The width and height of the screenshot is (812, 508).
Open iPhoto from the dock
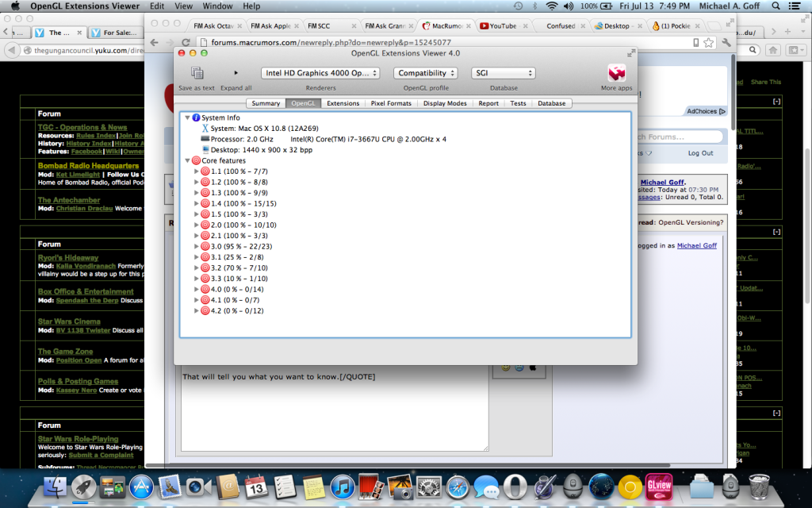400,487
